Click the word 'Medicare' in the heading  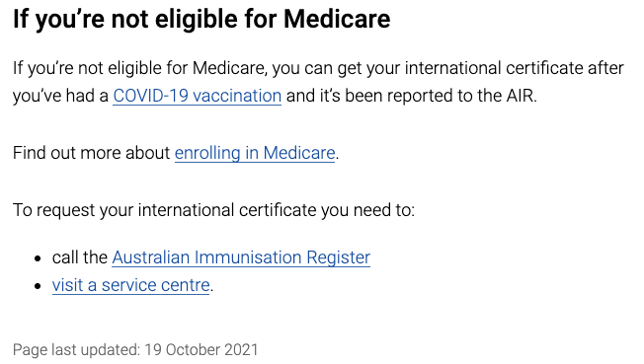point(337,19)
